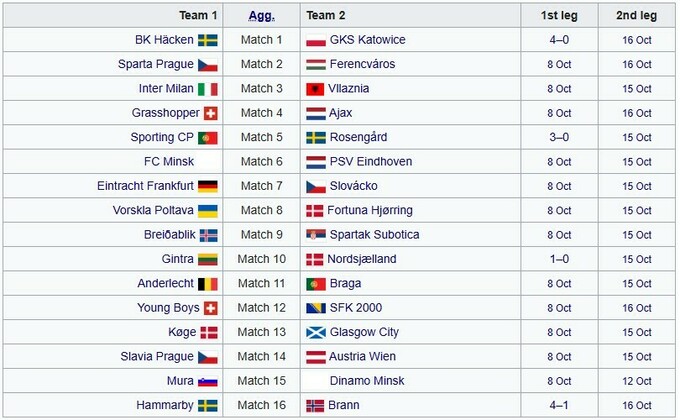Screen dimensions: 680x420
Task: Click the Fortuna Hjørring link
Action: (x=370, y=210)
